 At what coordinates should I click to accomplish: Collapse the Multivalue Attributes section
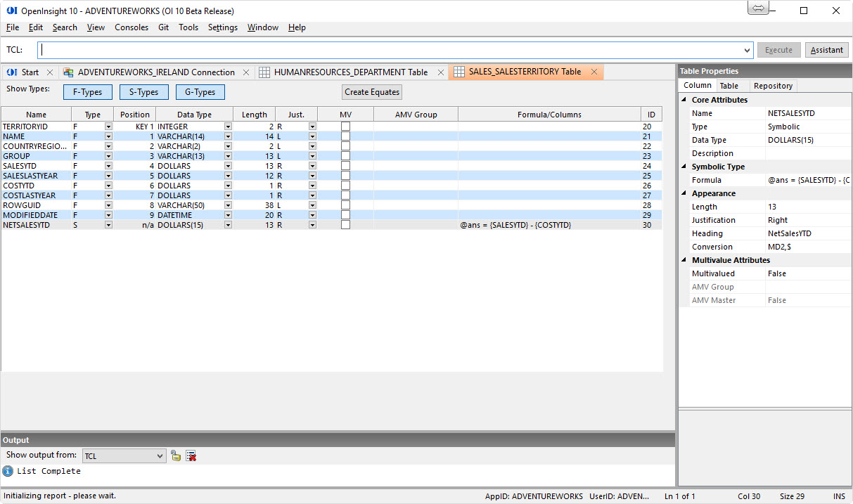684,260
